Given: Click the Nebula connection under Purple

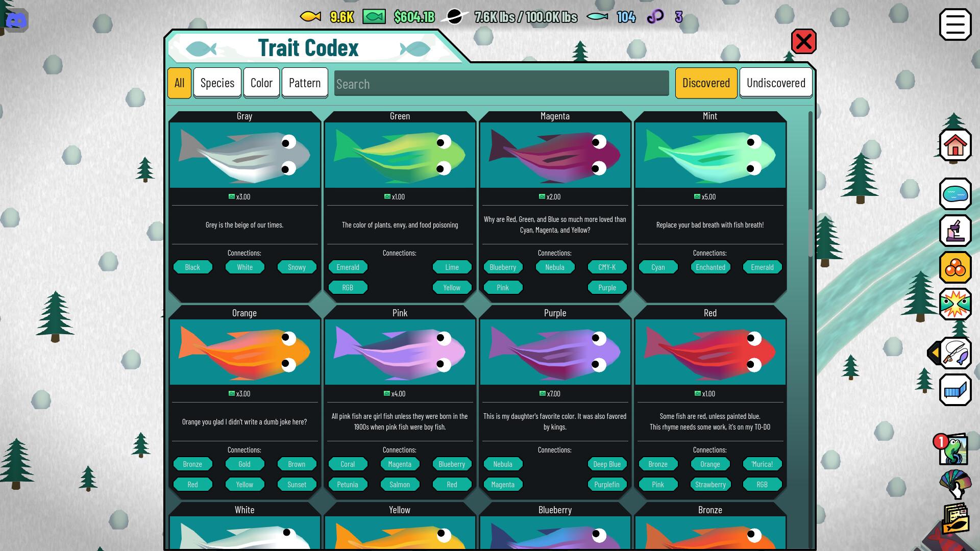Looking at the screenshot, I should [x=503, y=464].
